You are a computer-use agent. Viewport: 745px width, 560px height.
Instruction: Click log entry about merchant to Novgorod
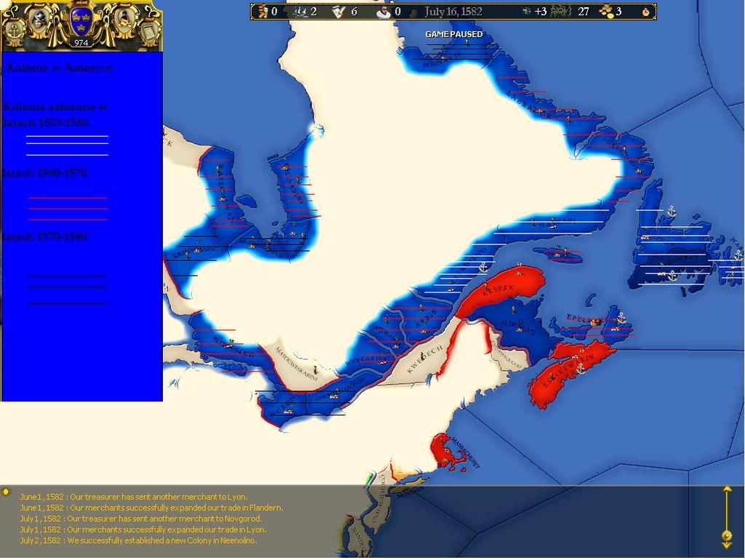(140, 519)
